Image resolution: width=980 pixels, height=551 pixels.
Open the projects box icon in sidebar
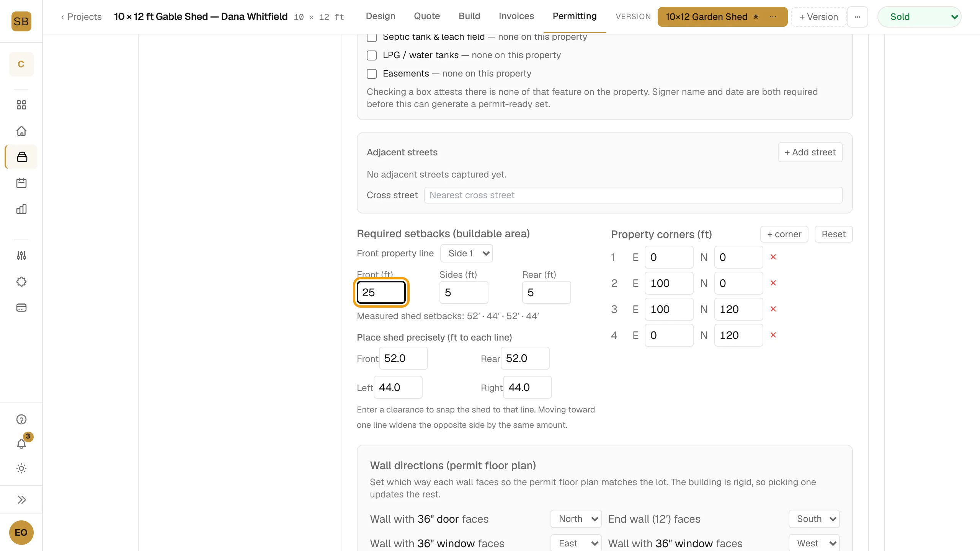(x=22, y=157)
